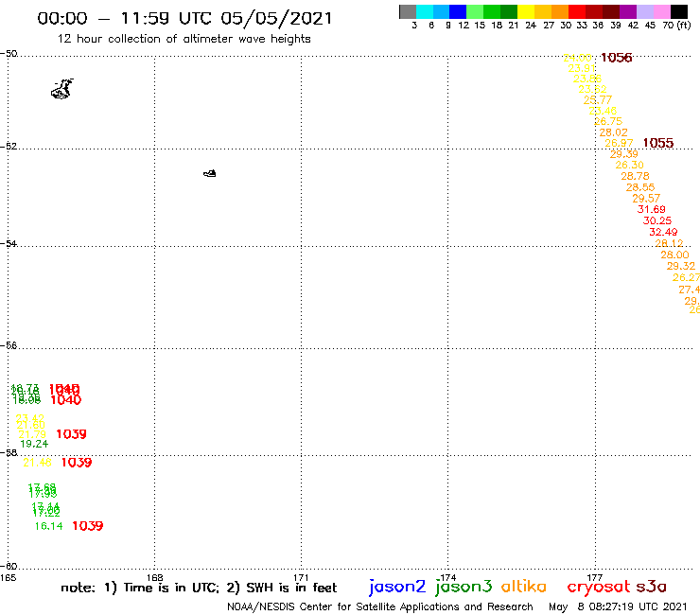This screenshot has width=700, height=615.
Task: Click the wave height value 26.75
Action: (x=608, y=121)
